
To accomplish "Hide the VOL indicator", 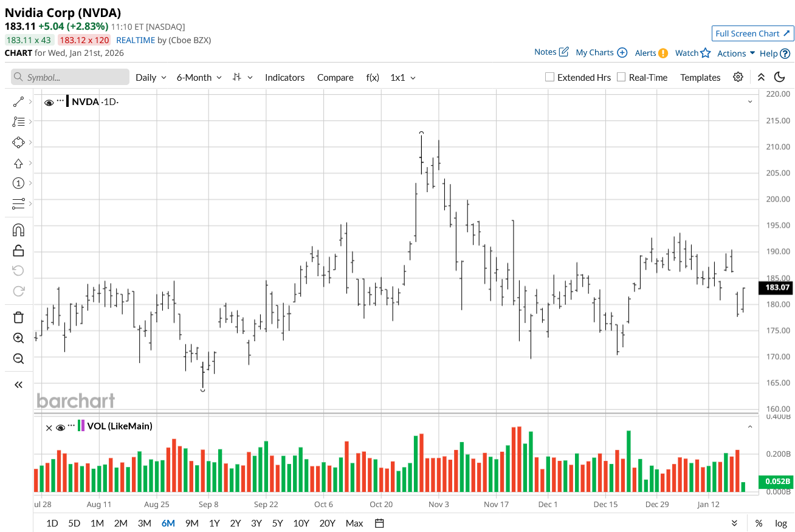I will point(60,428).
